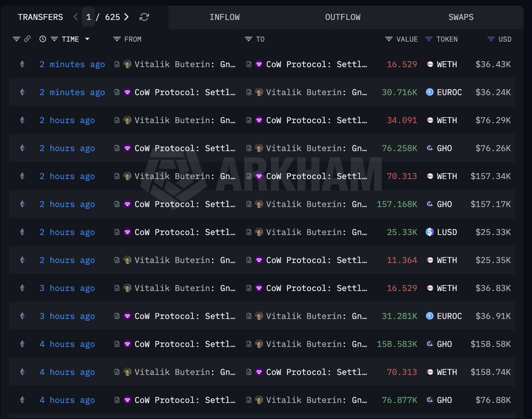Click the value 157.168K
Image resolution: width=532 pixels, height=419 pixels.
point(397,204)
